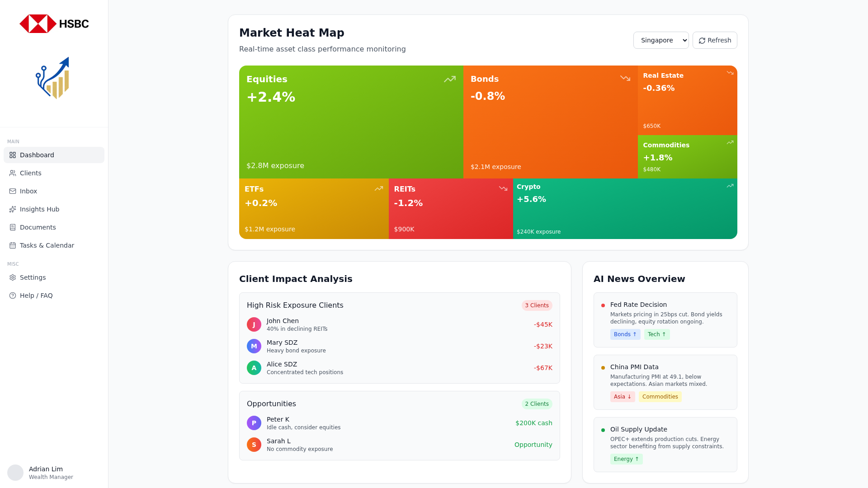Image resolution: width=868 pixels, height=488 pixels.
Task: Click Alice SDZ's A avatar
Action: tap(254, 368)
